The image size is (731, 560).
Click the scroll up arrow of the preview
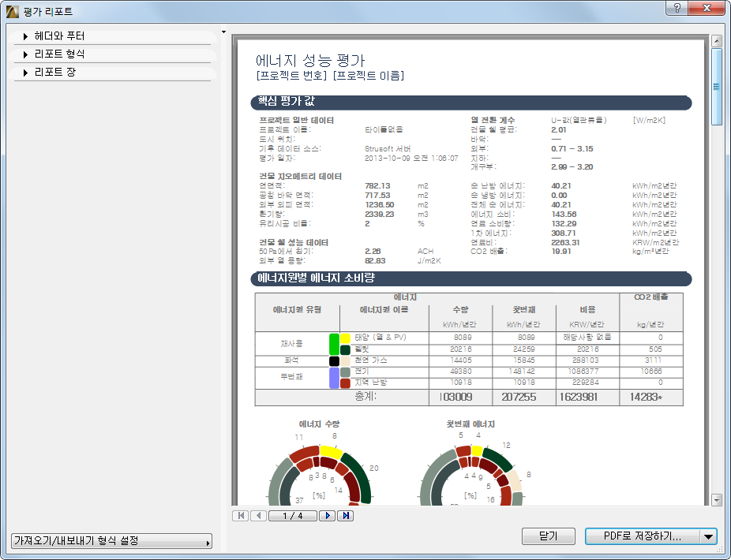click(717, 41)
